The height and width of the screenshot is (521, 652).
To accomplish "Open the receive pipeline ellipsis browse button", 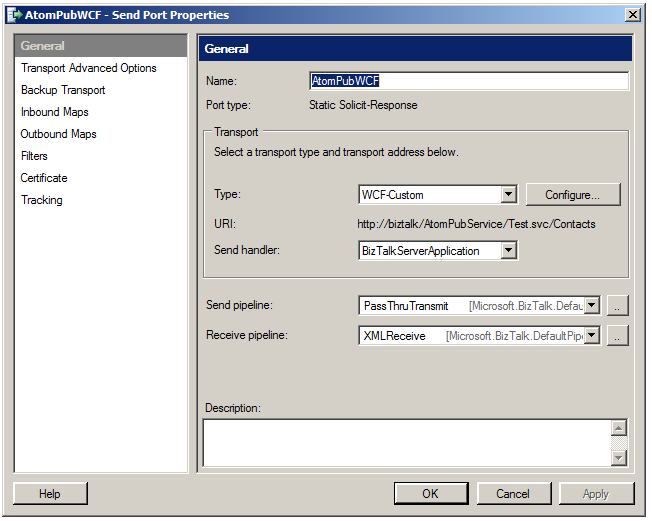I will click(618, 336).
